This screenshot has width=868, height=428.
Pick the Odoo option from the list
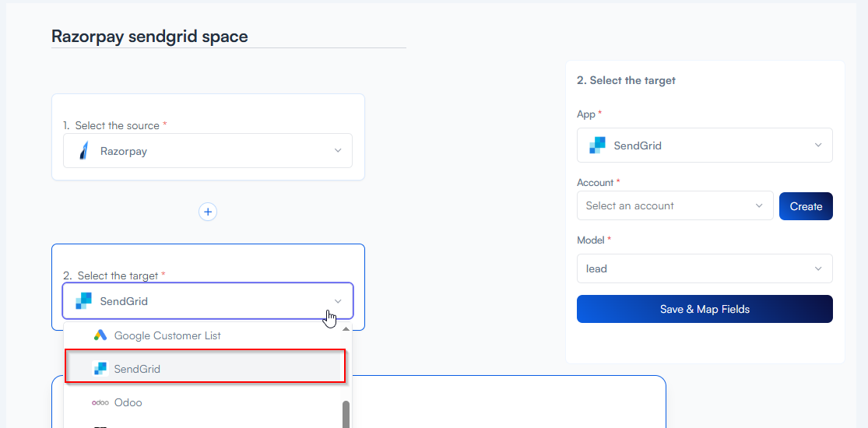click(128, 402)
